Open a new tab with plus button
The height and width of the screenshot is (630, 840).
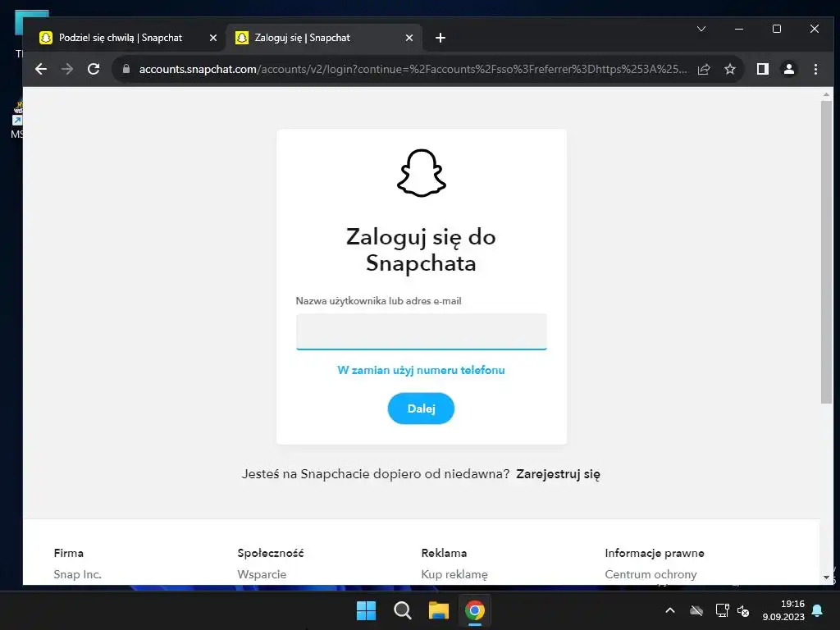coord(441,38)
